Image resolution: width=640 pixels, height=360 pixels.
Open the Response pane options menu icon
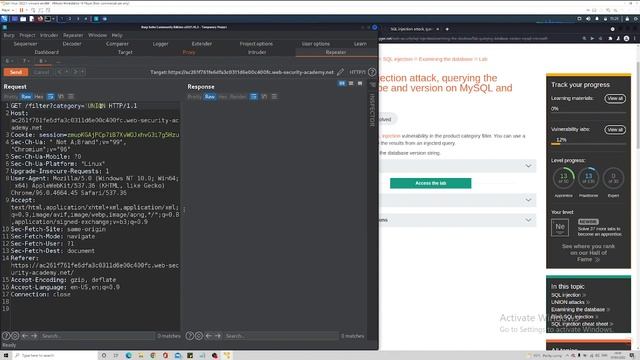(274, 97)
